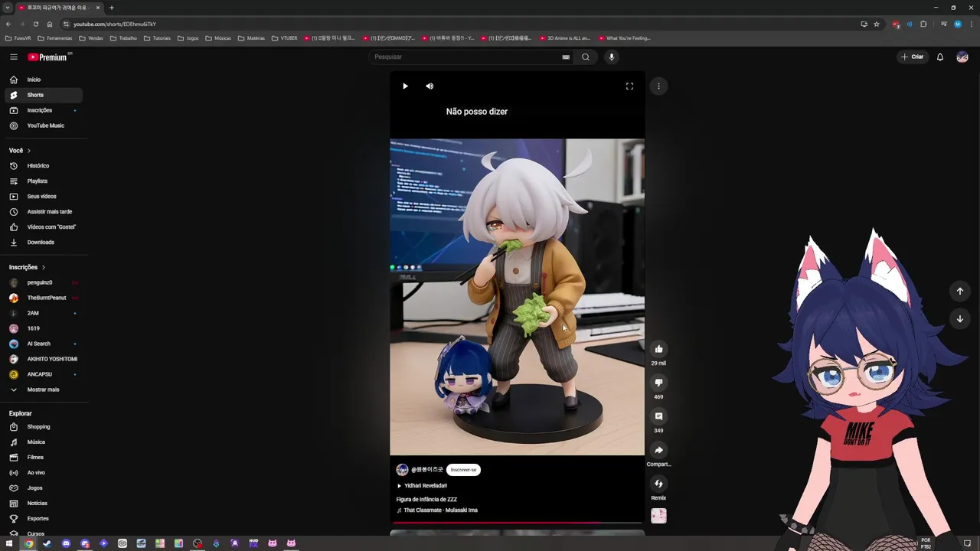Open Início in the sidebar
The width and height of the screenshot is (980, 551).
point(44,80)
